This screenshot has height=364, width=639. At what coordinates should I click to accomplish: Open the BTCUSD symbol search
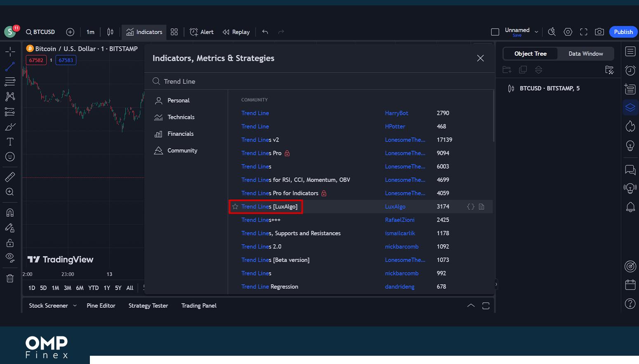coord(40,32)
